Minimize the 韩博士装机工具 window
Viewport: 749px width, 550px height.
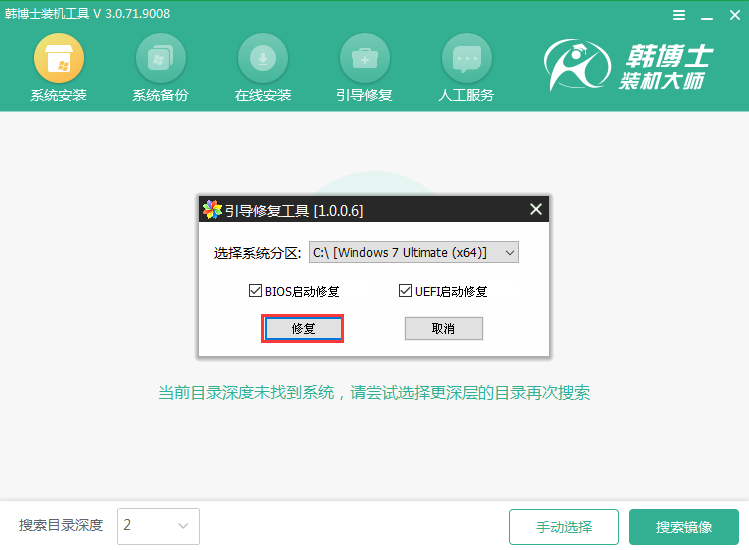coord(704,15)
